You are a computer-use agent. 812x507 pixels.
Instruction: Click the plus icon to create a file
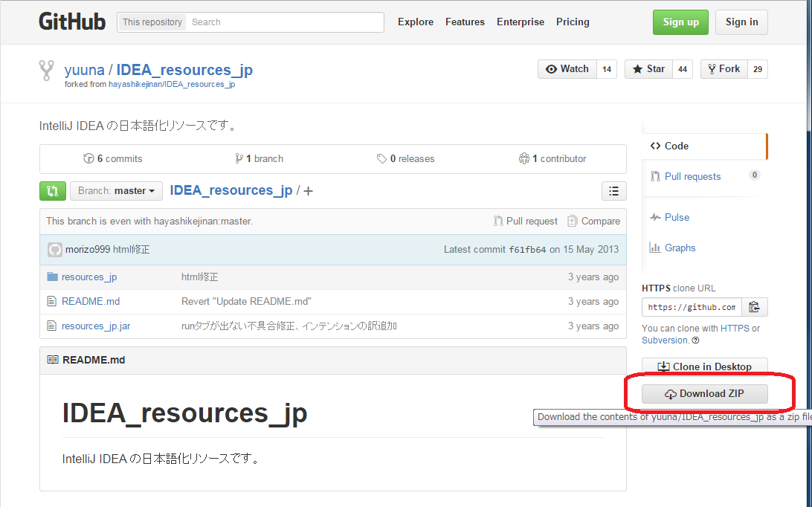308,191
